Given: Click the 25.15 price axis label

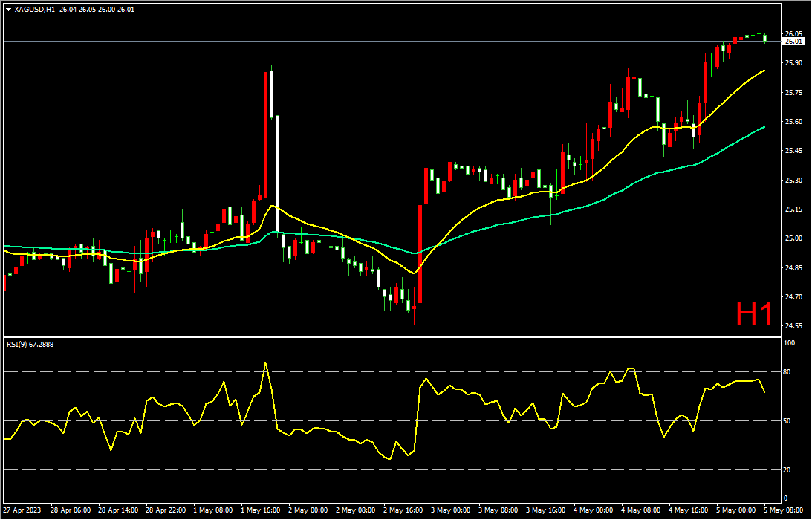Looking at the screenshot, I should 793,209.
